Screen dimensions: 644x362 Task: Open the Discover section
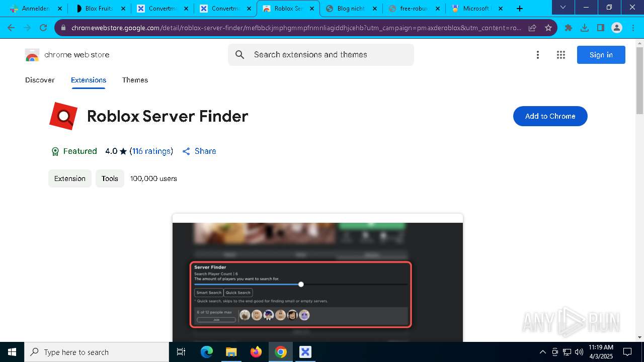coord(40,80)
